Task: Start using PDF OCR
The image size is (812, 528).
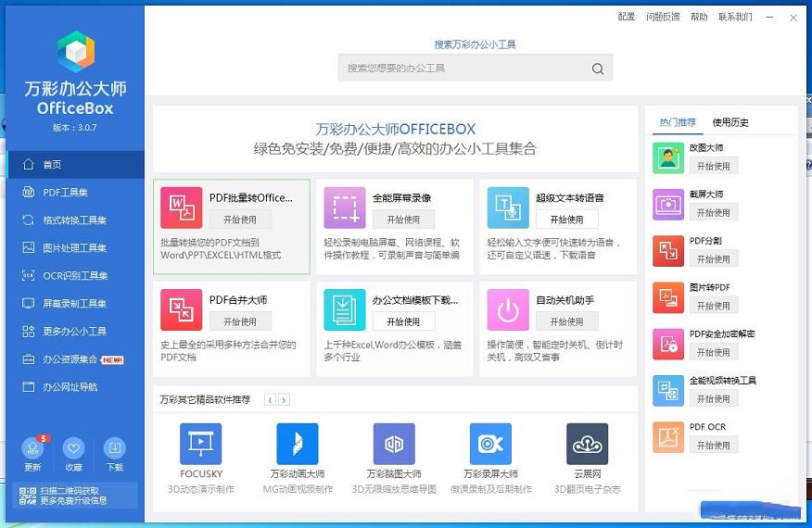Action: point(714,446)
